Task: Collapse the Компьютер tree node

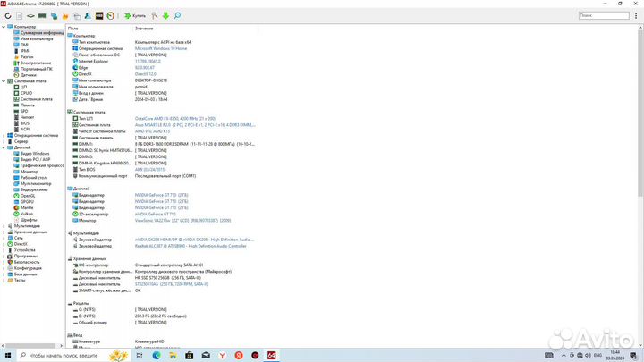Action: (x=4, y=27)
